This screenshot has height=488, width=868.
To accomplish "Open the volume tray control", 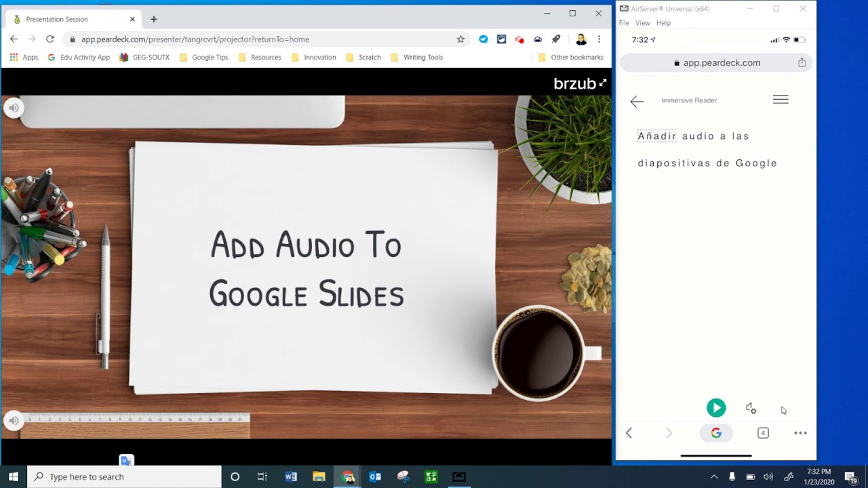I will click(768, 477).
